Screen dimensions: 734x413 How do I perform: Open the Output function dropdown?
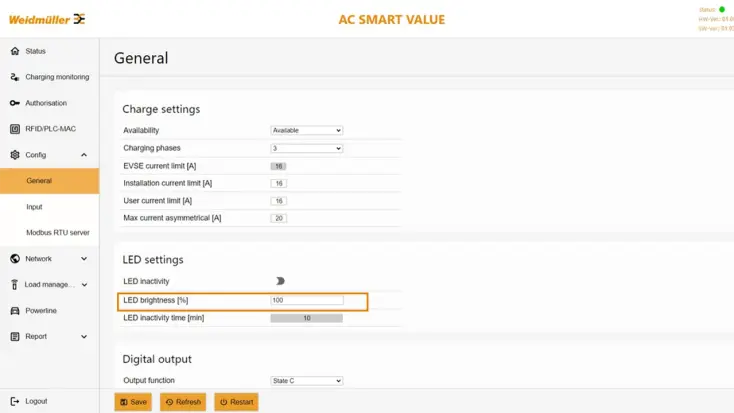click(x=307, y=381)
